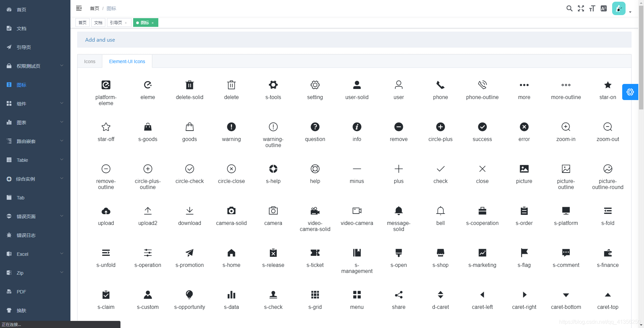Open header search
The width and height of the screenshot is (644, 328).
pos(569,8)
